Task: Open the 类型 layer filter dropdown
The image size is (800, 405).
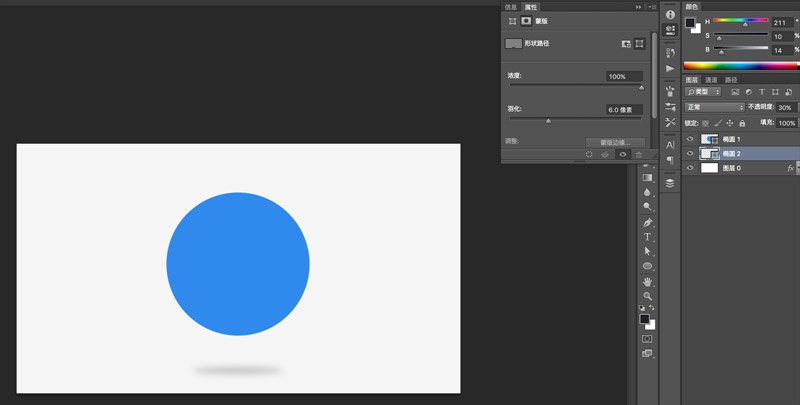Action: point(703,92)
